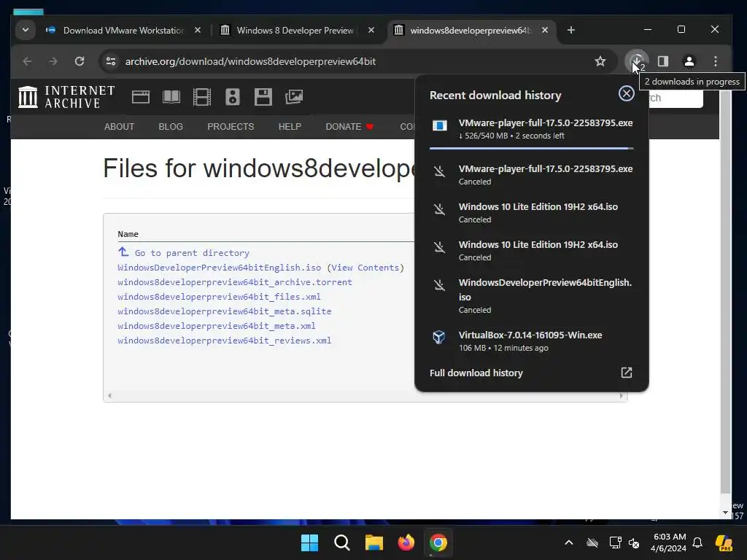Viewport: 747px width, 560px height.
Task: Close the Download VMware Workstation tab
Action: point(198,30)
